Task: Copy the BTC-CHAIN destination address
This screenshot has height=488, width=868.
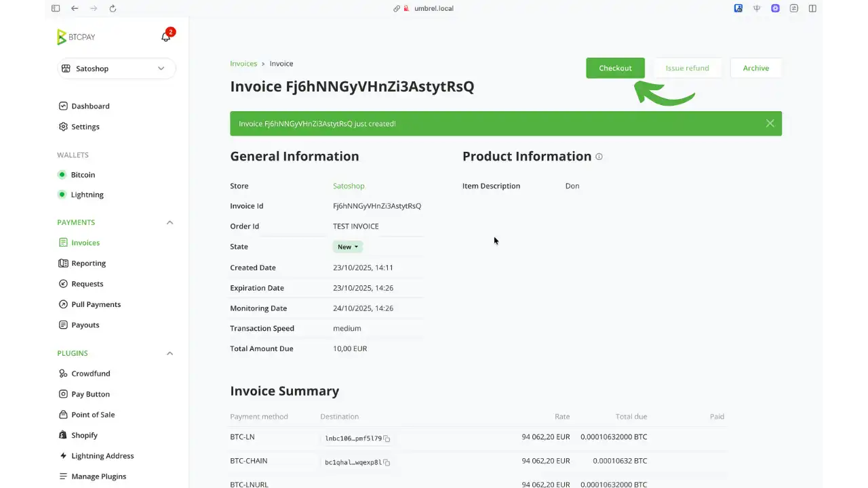Action: tap(387, 462)
